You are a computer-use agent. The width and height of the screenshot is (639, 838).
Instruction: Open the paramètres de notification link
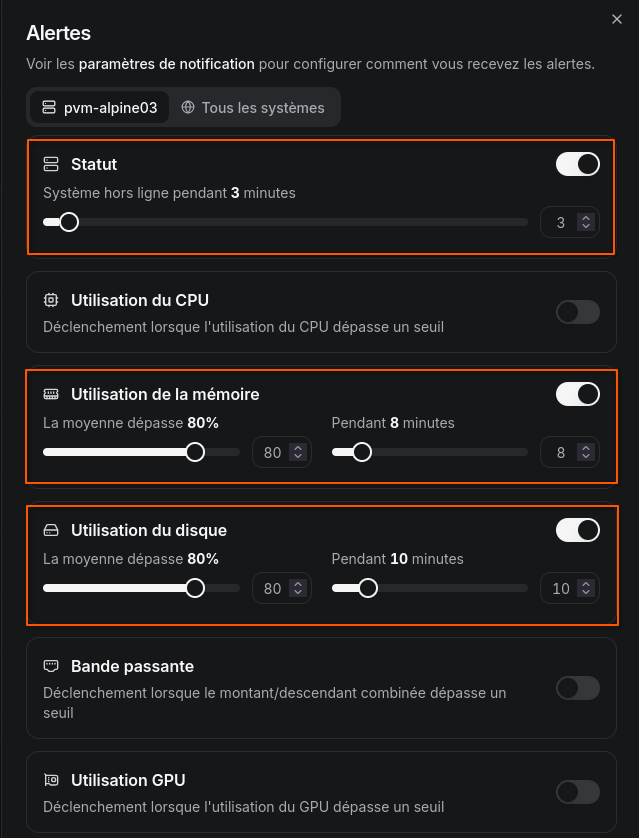(166, 64)
